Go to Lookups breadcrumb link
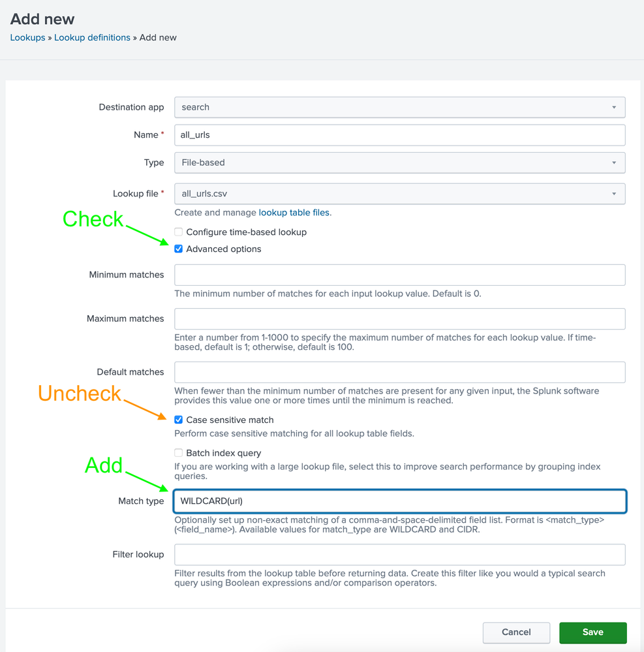Image resolution: width=644 pixels, height=652 pixels. 27,38
